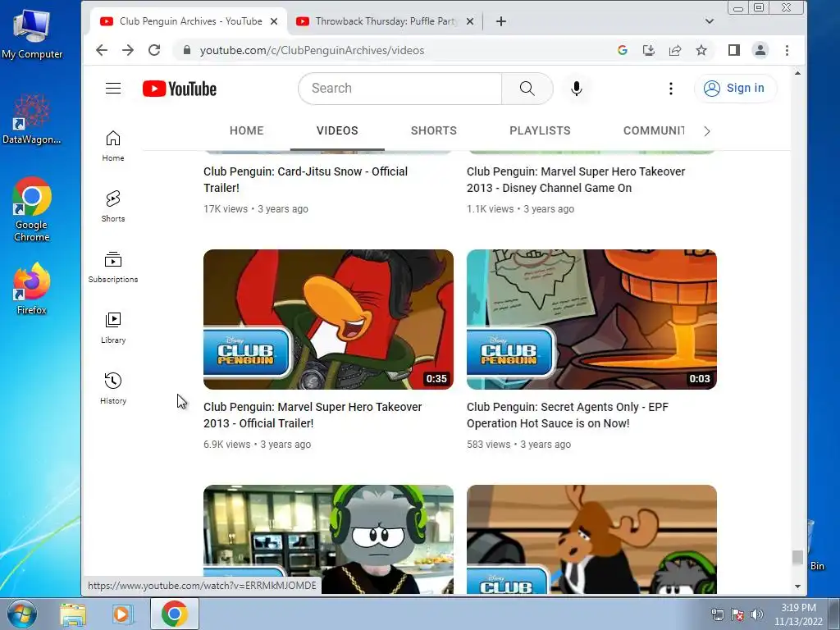Toggle Chrome side panel
The image size is (840, 630).
734,50
